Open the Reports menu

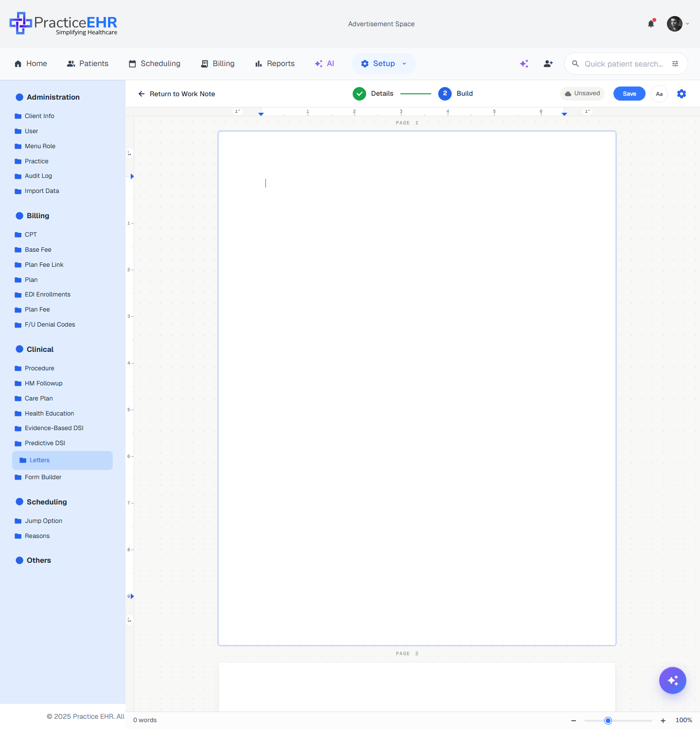pyautogui.click(x=275, y=64)
